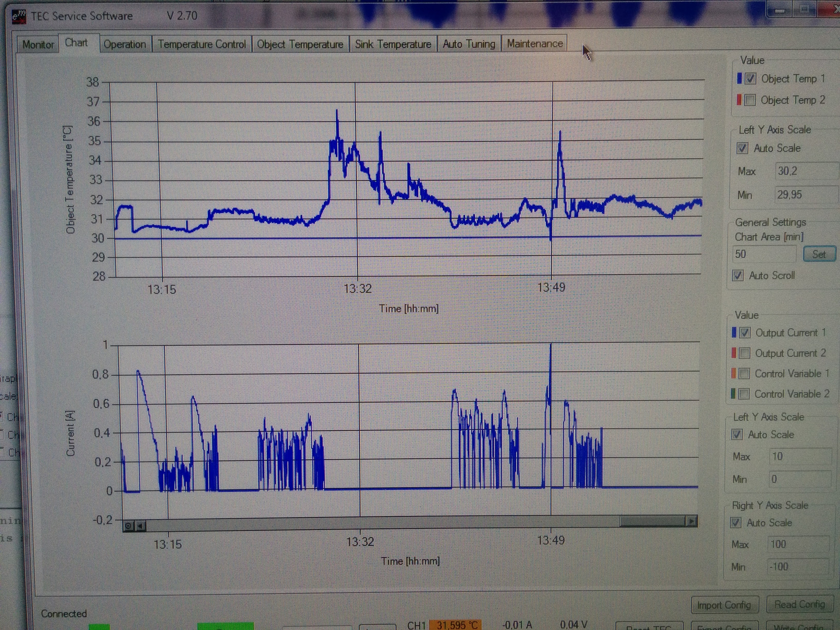
Task: Click the red Object Temp 2 color swatch
Action: (x=739, y=100)
